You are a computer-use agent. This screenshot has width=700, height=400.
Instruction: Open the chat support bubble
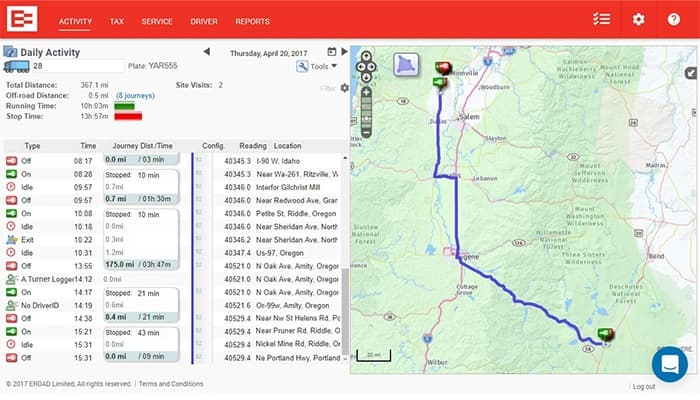pos(669,363)
